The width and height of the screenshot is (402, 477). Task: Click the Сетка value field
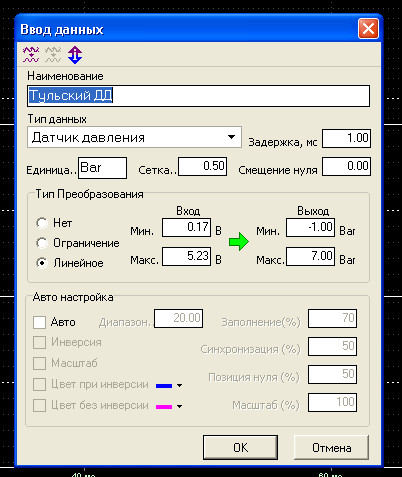click(203, 166)
